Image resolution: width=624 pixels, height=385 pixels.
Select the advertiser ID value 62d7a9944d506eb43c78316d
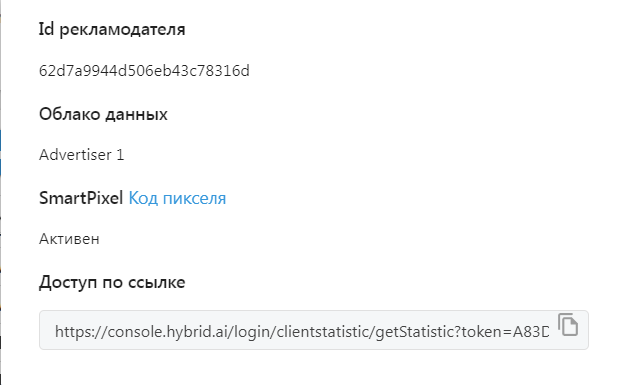coord(144,71)
